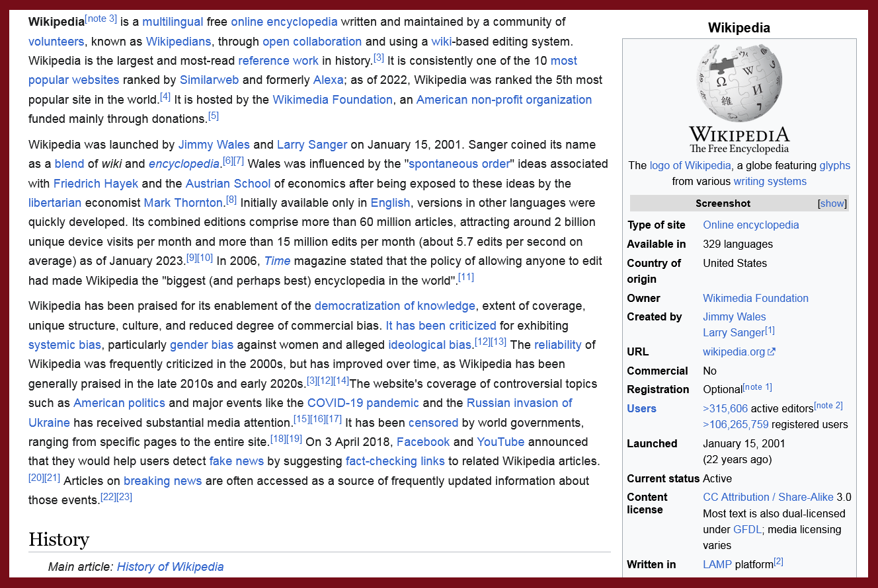Click note 1 beside Optional registration

(758, 387)
